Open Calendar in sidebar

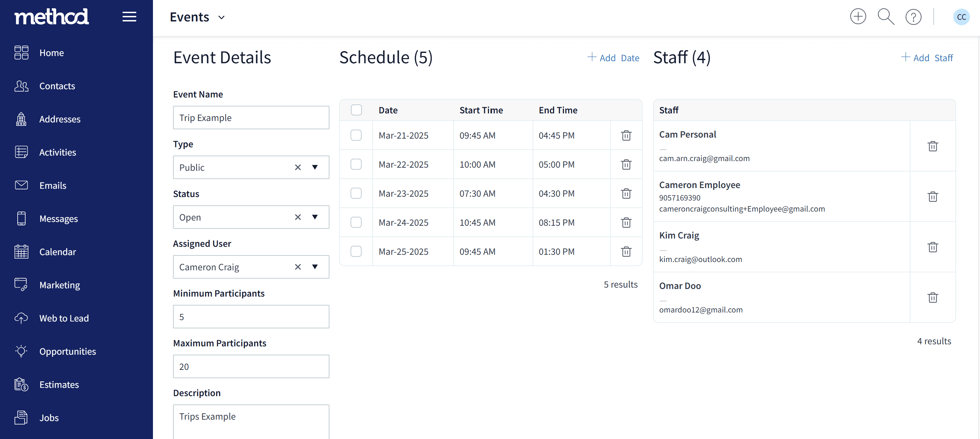(57, 252)
